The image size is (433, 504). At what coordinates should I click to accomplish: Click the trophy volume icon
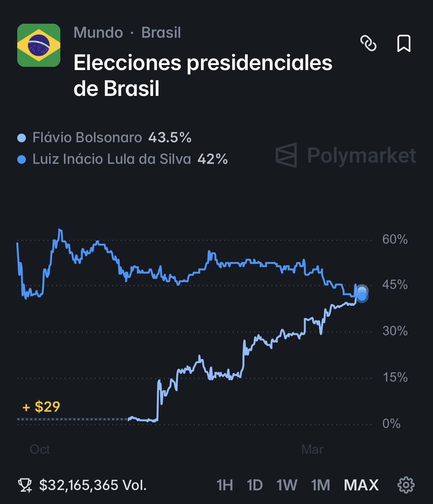point(25,485)
